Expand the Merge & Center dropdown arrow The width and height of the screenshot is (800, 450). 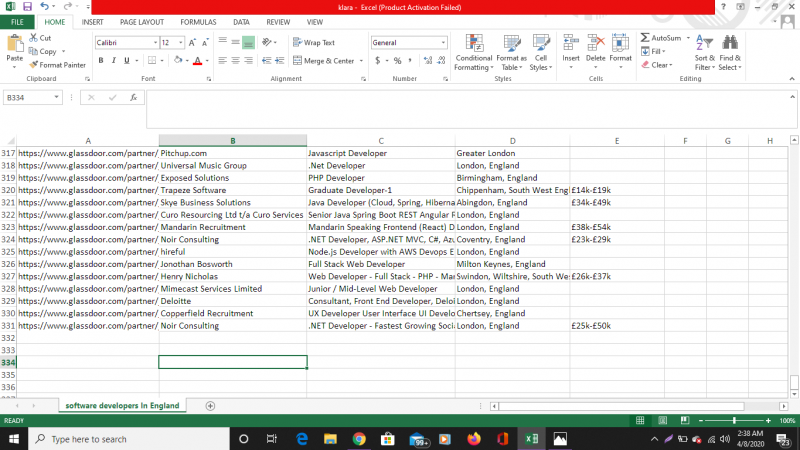361,61
